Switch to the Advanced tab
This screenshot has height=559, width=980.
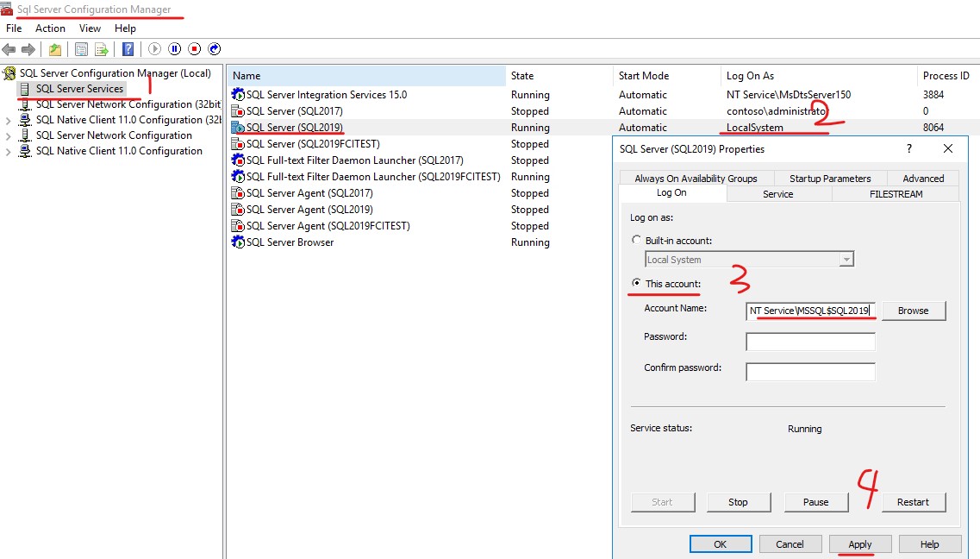tap(923, 179)
